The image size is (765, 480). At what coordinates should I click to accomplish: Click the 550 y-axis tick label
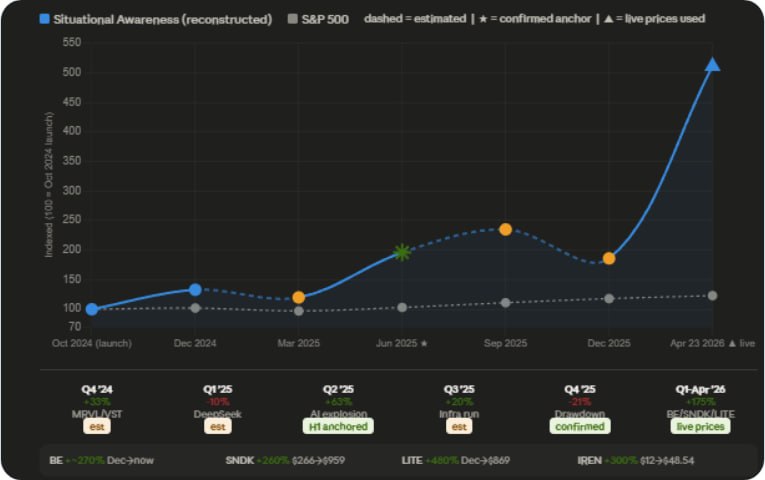[x=72, y=42]
